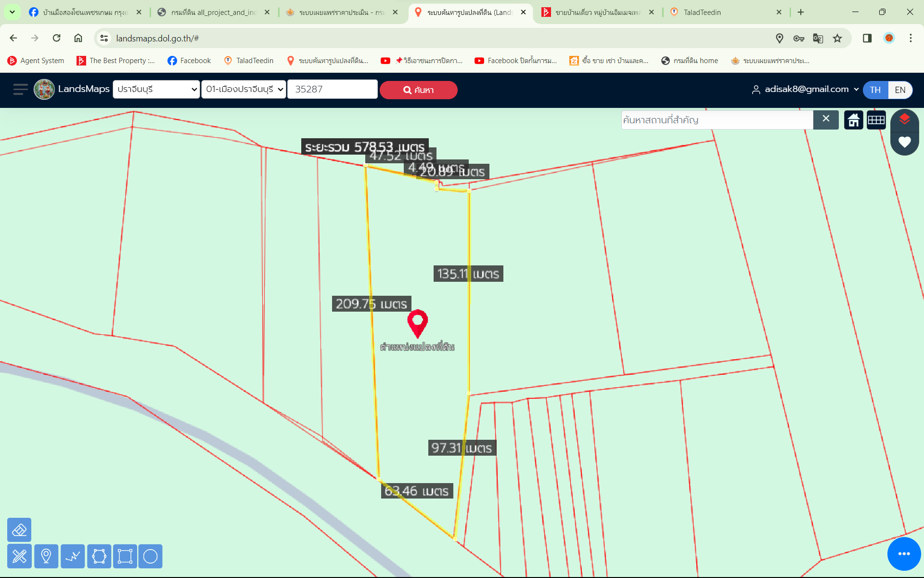Toggle the ruler and pencil drawing tools
This screenshot has height=578, width=924.
pos(19,556)
